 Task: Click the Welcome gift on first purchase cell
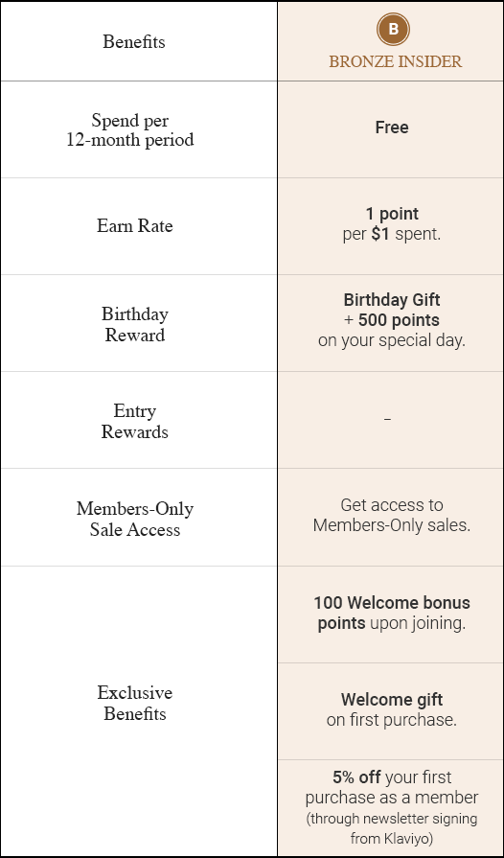pyautogui.click(x=391, y=709)
